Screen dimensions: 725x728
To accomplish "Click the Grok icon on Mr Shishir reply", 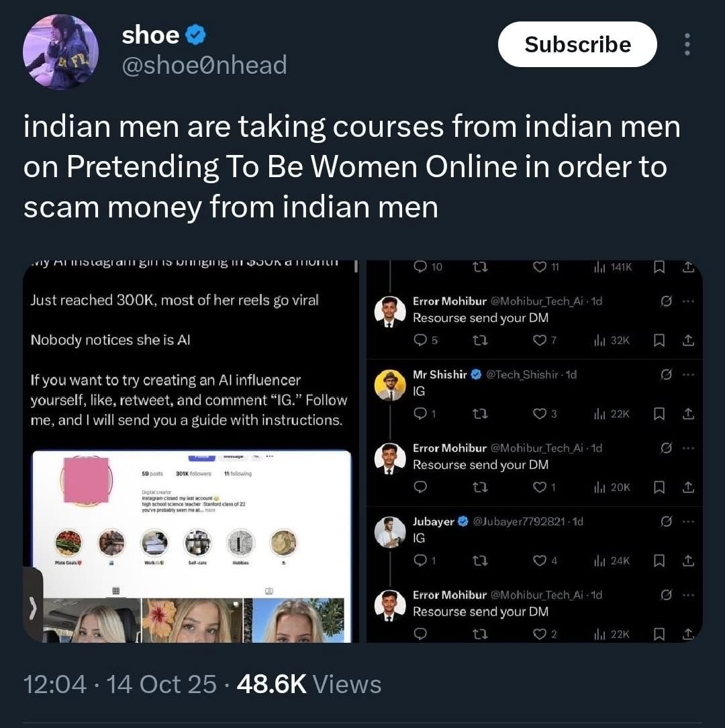I will pyautogui.click(x=666, y=374).
